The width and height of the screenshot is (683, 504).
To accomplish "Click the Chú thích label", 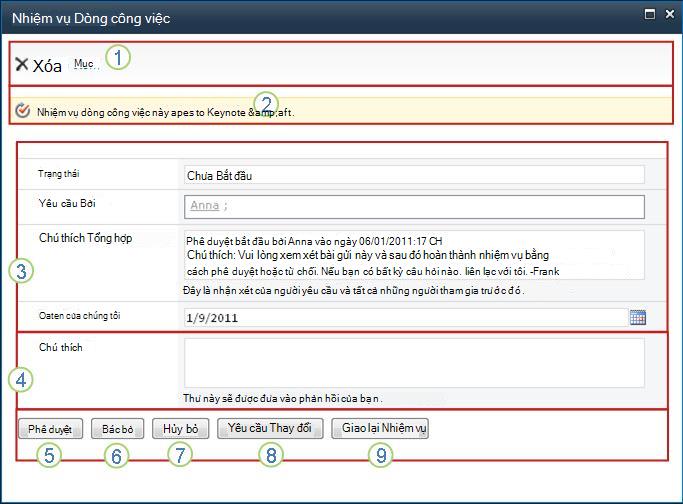I will [x=61, y=347].
